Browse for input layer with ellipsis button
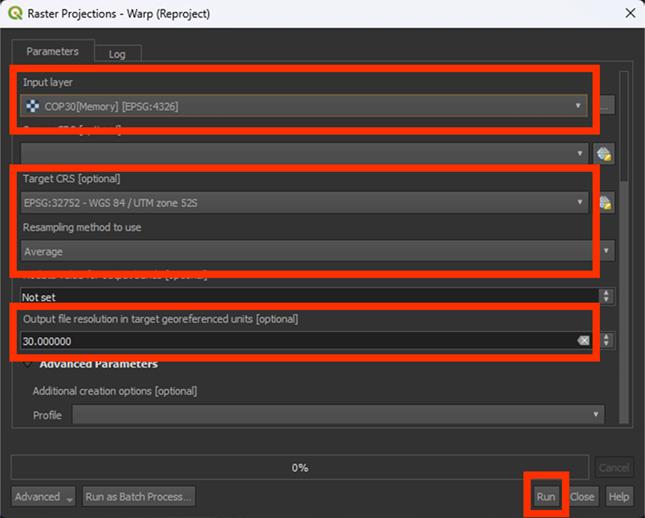Screen dimensions: 645x518 click(x=606, y=106)
